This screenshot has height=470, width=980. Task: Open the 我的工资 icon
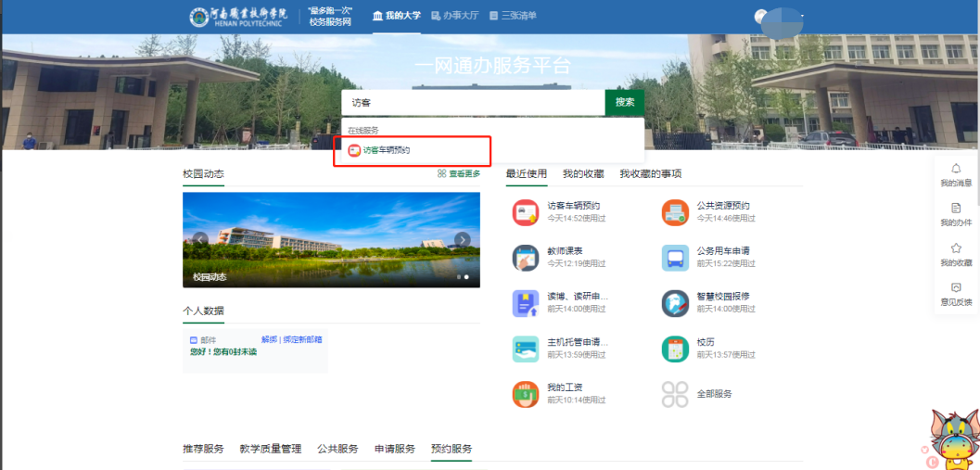526,394
